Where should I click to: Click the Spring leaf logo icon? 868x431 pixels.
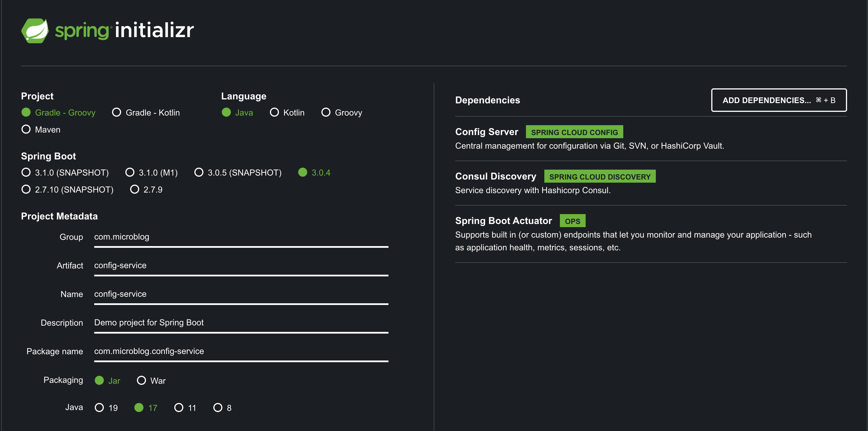[35, 30]
